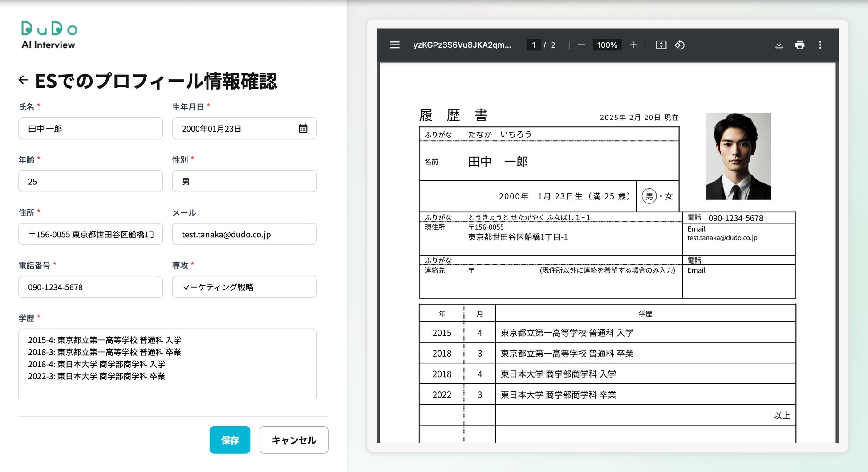The height and width of the screenshot is (472, 868).
Task: Click test.tanaka@dudo.co.jp in the PDF
Action: pos(722,238)
